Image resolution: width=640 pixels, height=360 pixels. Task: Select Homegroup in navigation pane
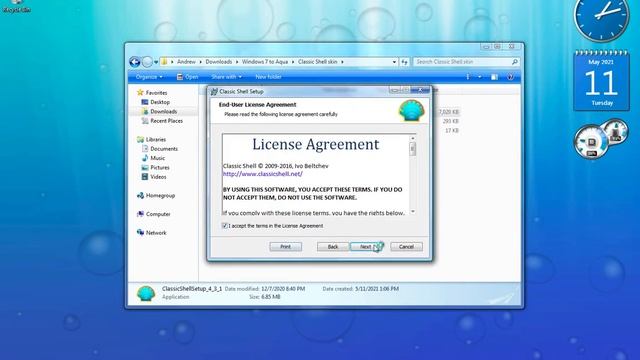(x=160, y=196)
